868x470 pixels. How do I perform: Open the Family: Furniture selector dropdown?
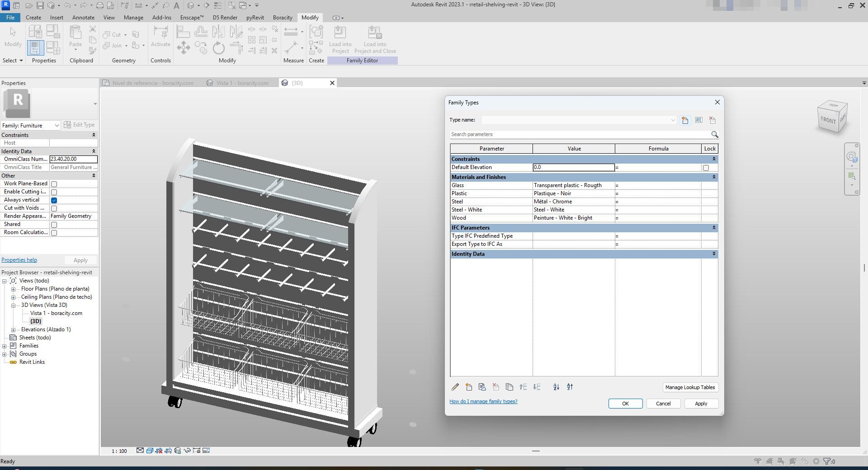[57, 126]
